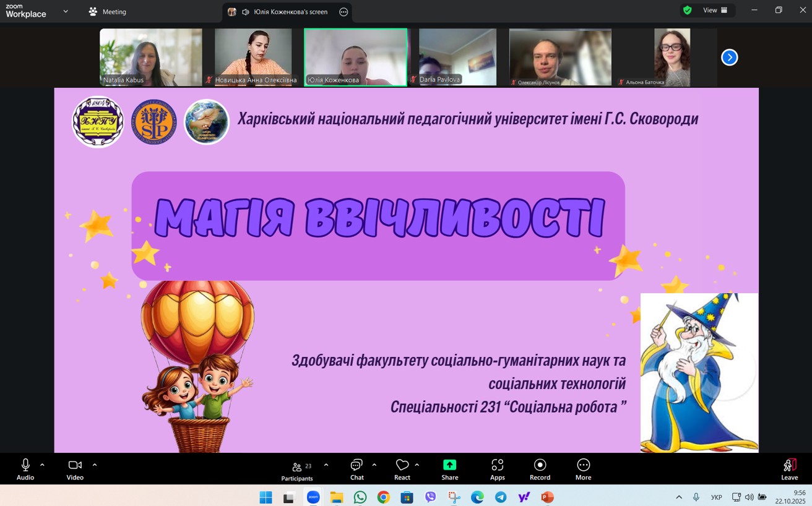Start recording with the Record button

[540, 469]
